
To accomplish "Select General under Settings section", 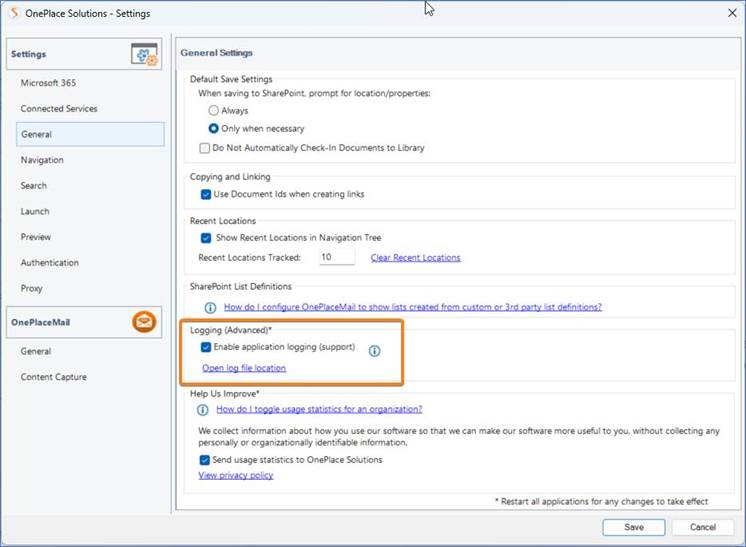I will 90,134.
